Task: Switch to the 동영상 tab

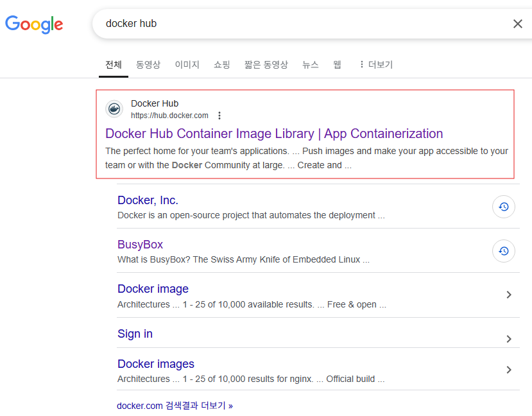Action: coord(148,64)
